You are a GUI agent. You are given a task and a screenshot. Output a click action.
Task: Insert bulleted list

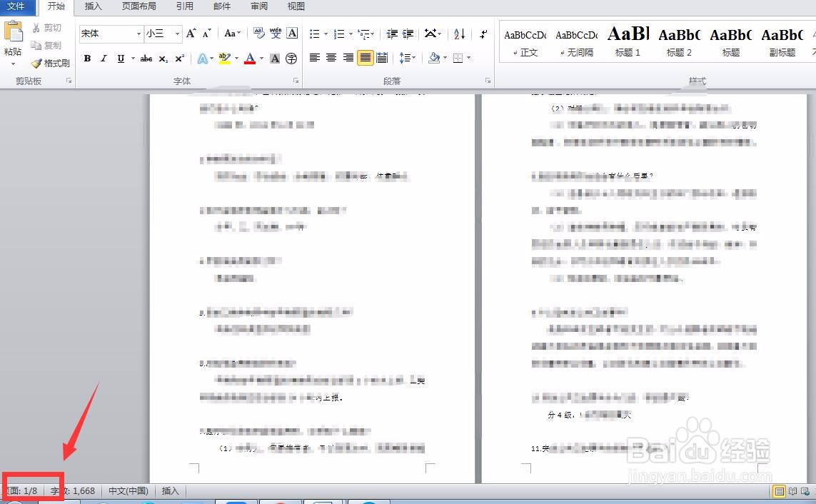(x=314, y=34)
